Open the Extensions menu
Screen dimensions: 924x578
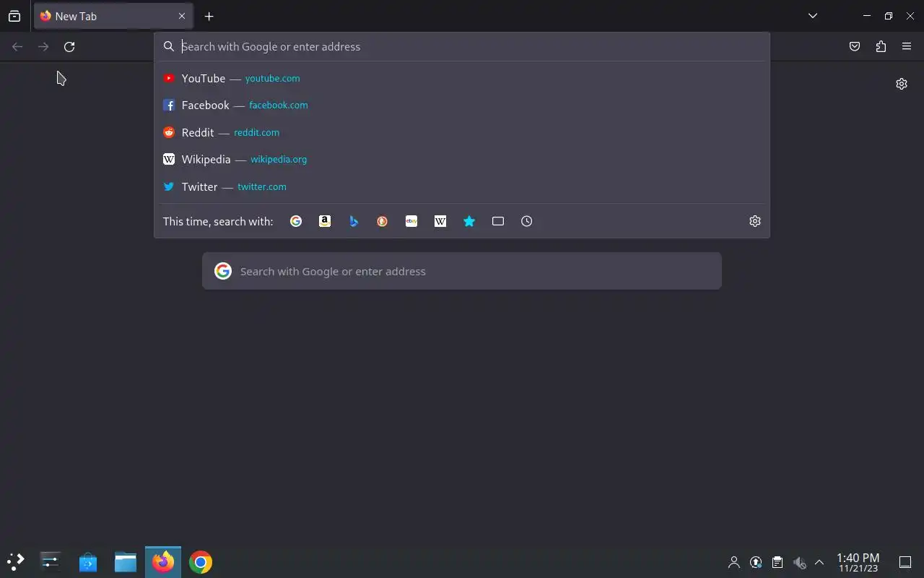click(x=881, y=46)
